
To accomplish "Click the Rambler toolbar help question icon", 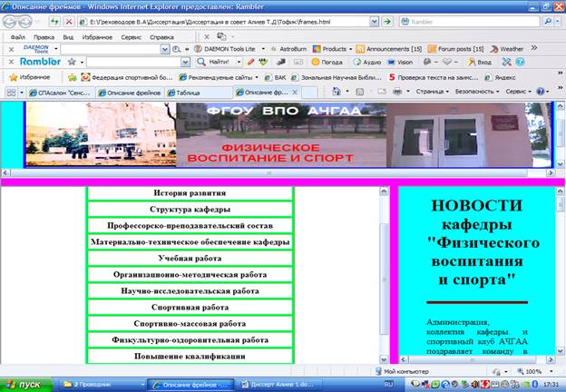I will (520, 62).
